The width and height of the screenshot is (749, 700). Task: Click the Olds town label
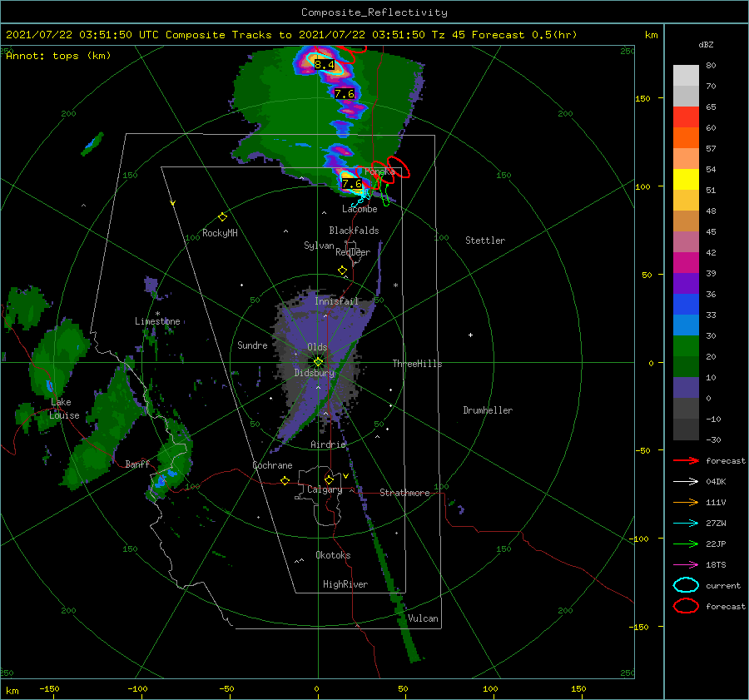point(317,347)
